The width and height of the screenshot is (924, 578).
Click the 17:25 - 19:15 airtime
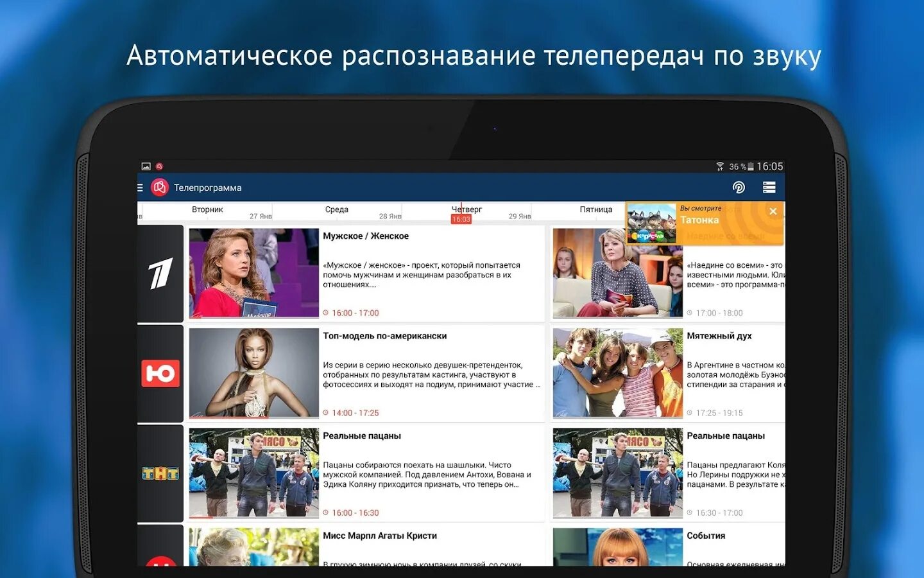pos(719,413)
